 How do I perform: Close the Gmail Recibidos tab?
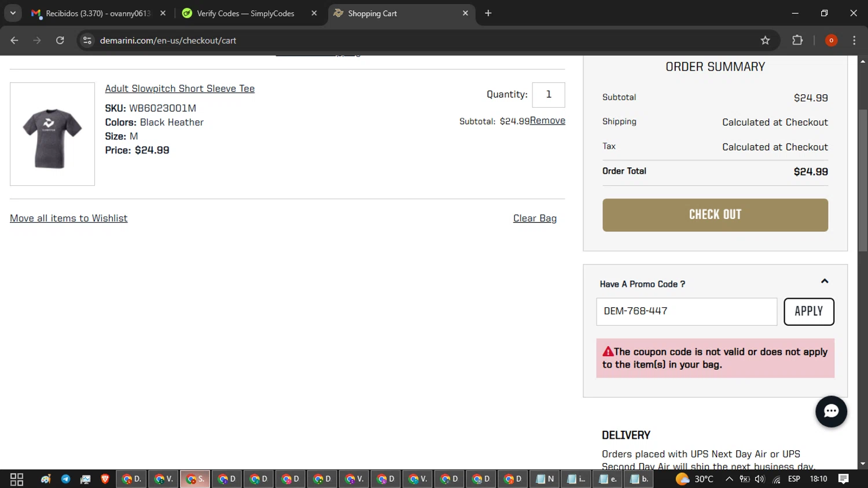coord(163,13)
